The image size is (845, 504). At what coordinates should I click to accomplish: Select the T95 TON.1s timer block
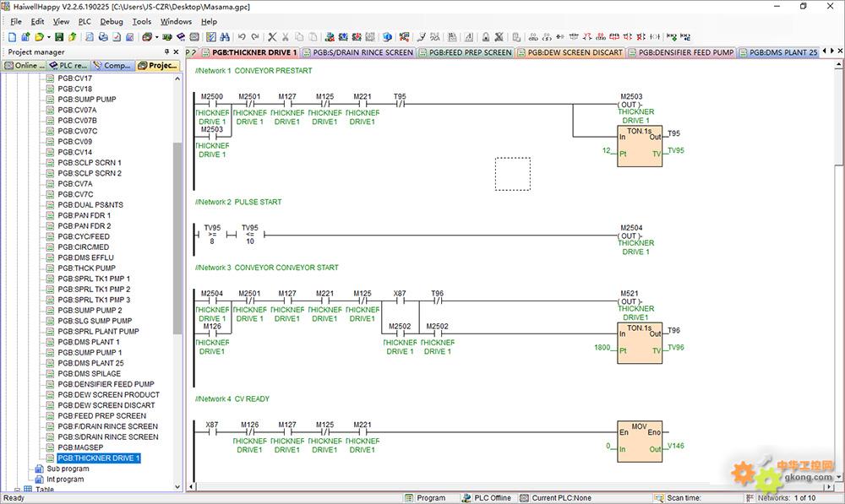click(x=640, y=146)
